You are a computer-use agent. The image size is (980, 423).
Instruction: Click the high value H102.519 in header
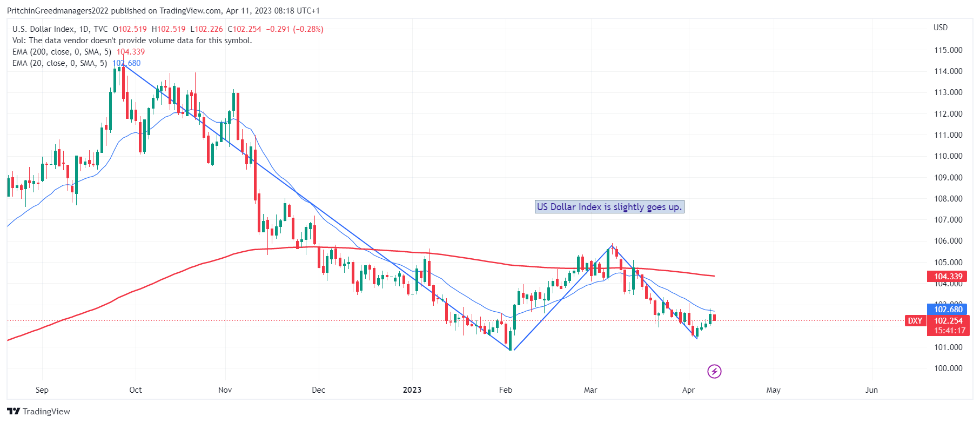(x=169, y=29)
